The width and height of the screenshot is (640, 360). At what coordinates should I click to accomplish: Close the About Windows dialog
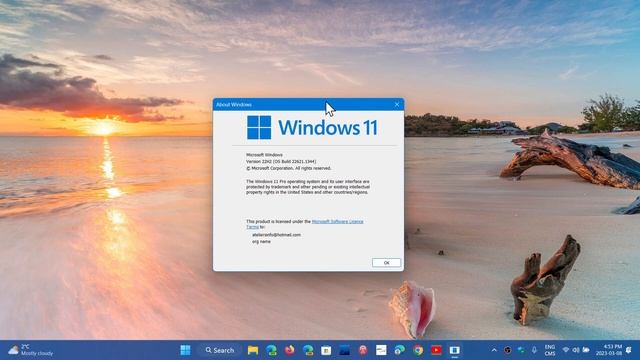pos(397,104)
